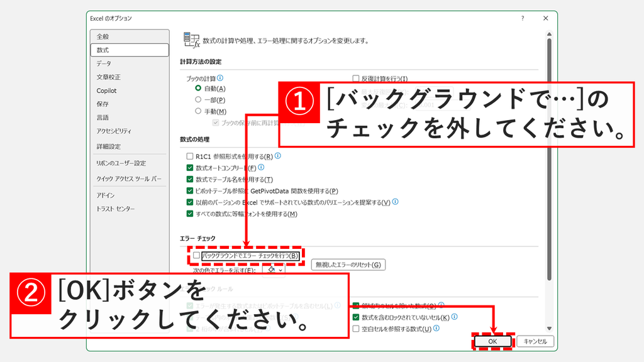Open the error color picker dropdown
Viewport: 644px width, 362px height.
[274, 270]
